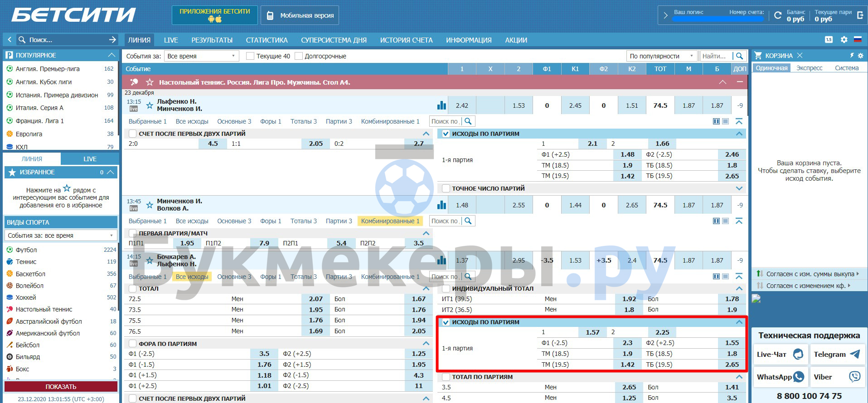Toggle the ТОЧНОЕ ЧИСЛО ПАРТИЙ checkbox
Image resolution: width=868 pixels, height=403 pixels.
click(446, 188)
